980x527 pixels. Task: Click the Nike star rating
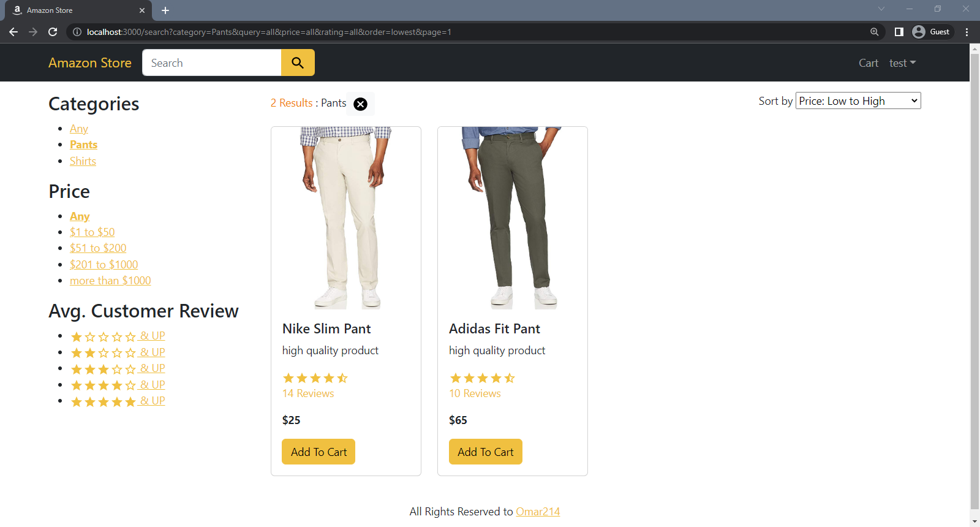(315, 378)
